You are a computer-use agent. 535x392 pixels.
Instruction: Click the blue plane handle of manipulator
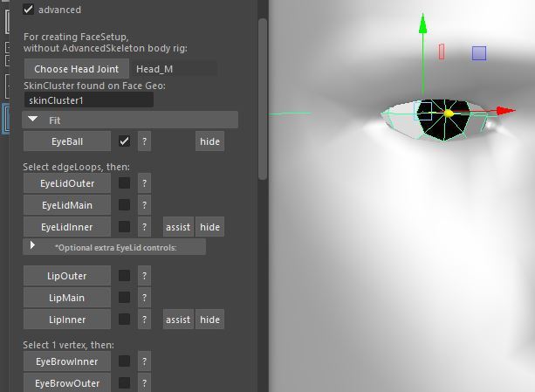[479, 53]
